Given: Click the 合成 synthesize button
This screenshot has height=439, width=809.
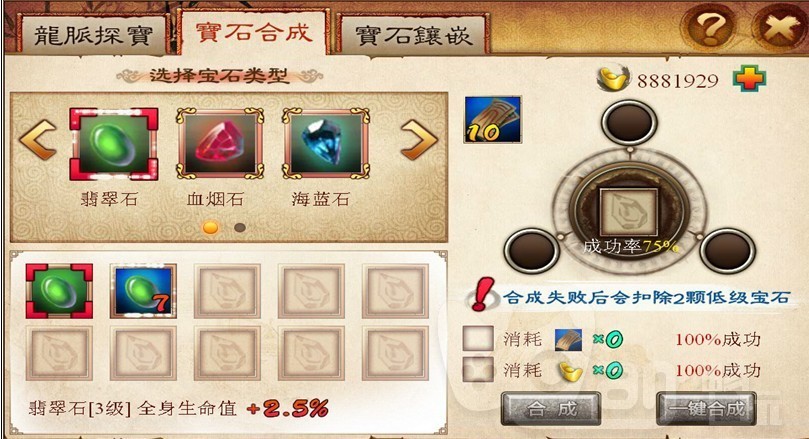Looking at the screenshot, I should (x=551, y=409).
